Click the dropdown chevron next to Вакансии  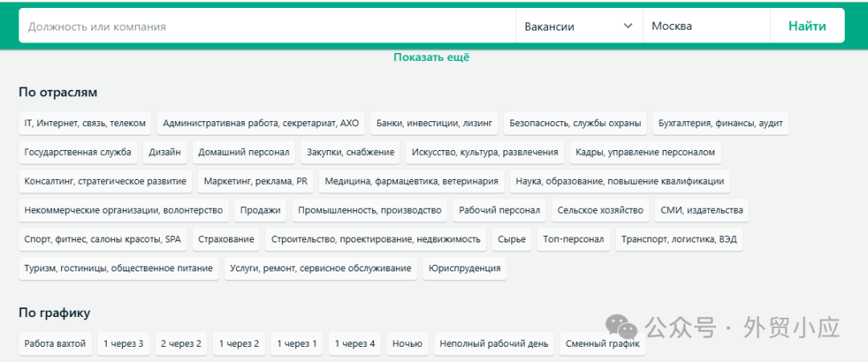(628, 26)
